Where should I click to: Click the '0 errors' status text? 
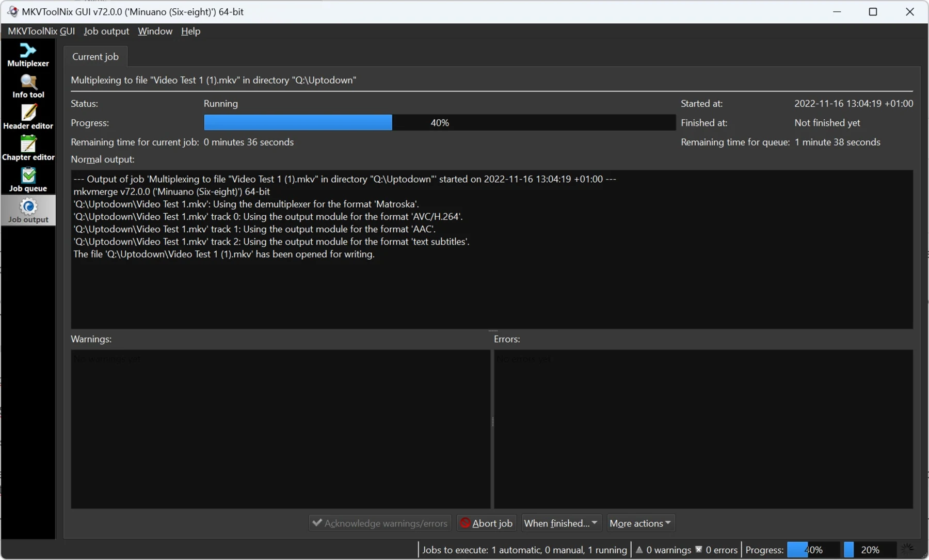point(722,550)
